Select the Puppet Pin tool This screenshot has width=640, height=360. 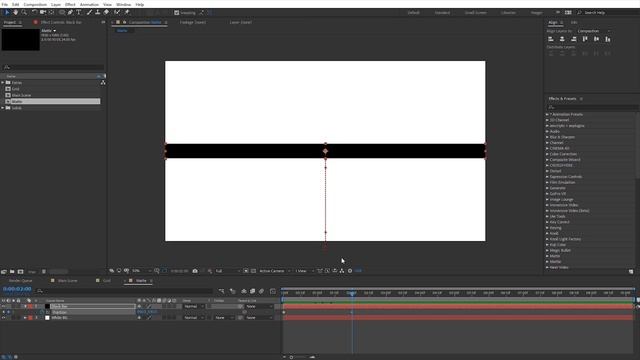click(127, 13)
